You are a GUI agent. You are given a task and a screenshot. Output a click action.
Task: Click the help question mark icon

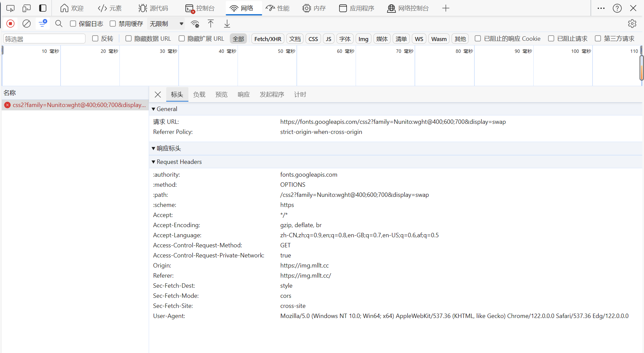617,8
